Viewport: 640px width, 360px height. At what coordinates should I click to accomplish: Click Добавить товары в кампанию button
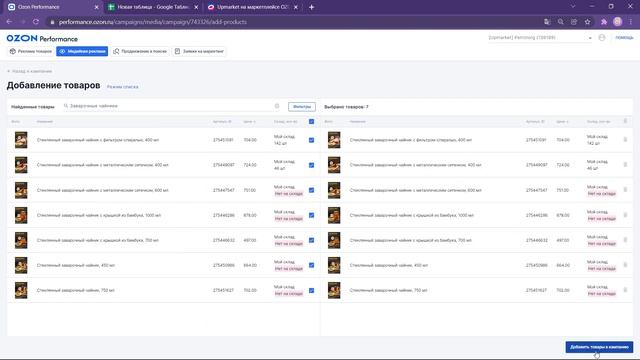click(x=599, y=347)
